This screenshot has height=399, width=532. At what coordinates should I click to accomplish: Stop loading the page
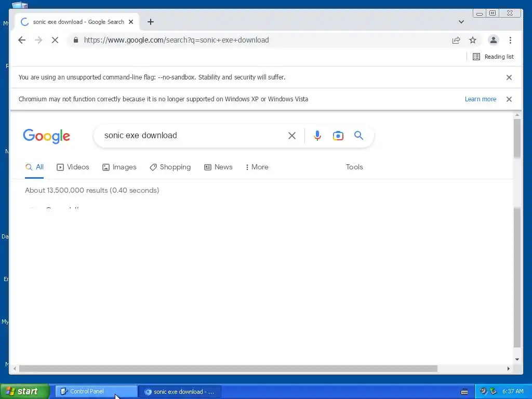(x=55, y=40)
